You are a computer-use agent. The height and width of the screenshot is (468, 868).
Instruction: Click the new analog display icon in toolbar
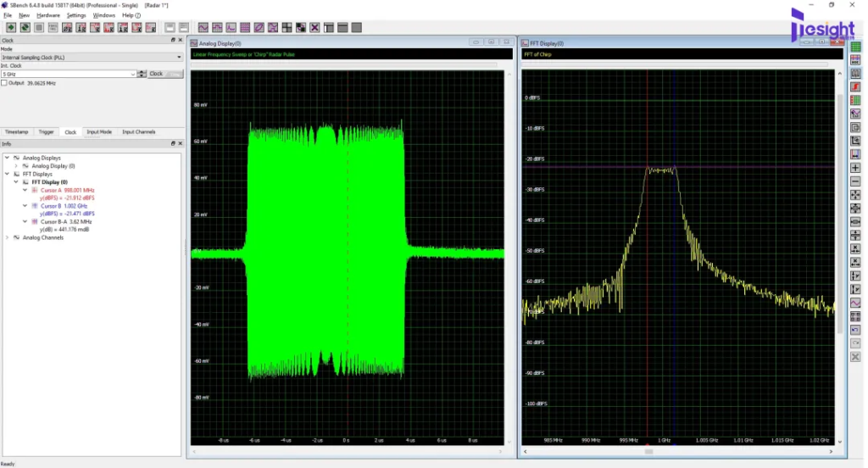[203, 28]
